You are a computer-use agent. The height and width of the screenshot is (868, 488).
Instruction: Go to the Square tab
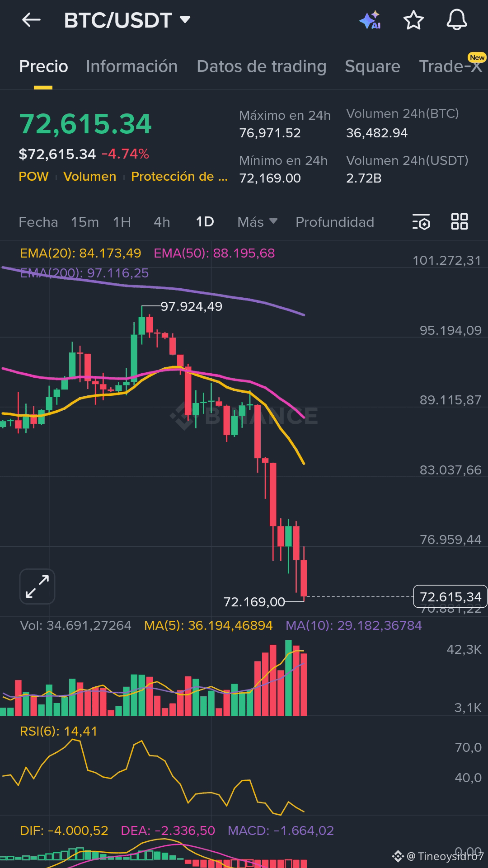click(372, 66)
